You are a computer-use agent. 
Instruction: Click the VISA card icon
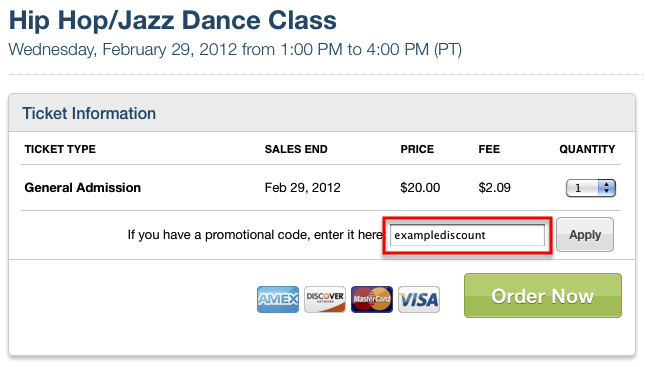(x=419, y=300)
